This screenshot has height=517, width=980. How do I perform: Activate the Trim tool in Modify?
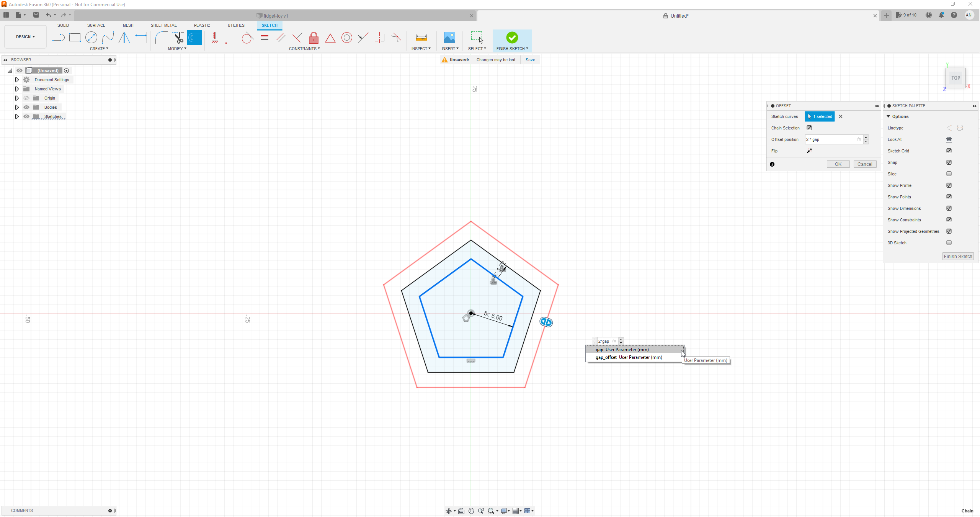[178, 38]
